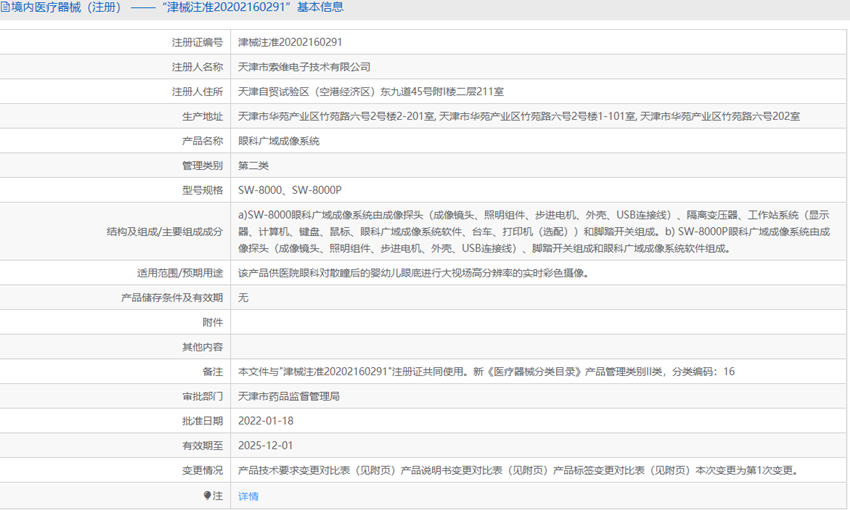Select the 变更情况 description text

pos(519,470)
